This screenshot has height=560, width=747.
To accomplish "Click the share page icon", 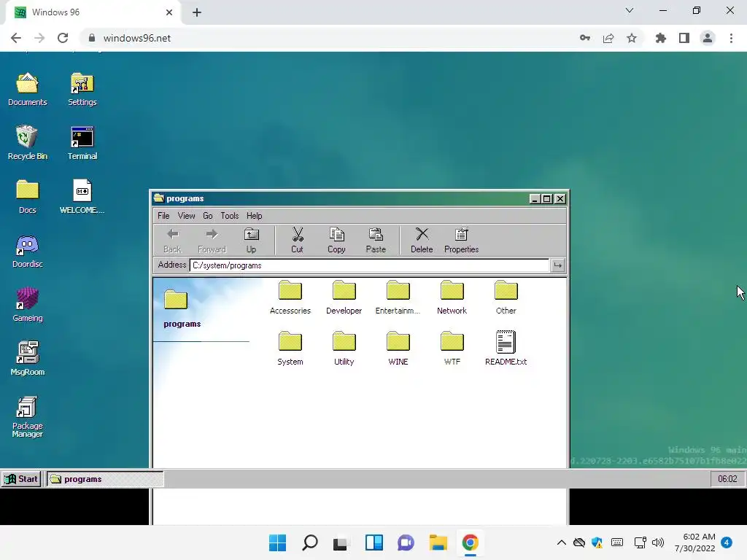I will tap(608, 38).
